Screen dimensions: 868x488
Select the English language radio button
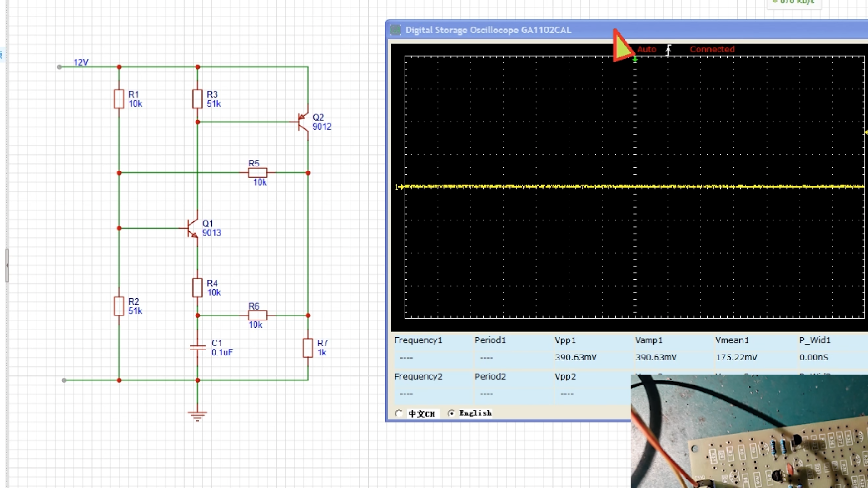tap(451, 413)
